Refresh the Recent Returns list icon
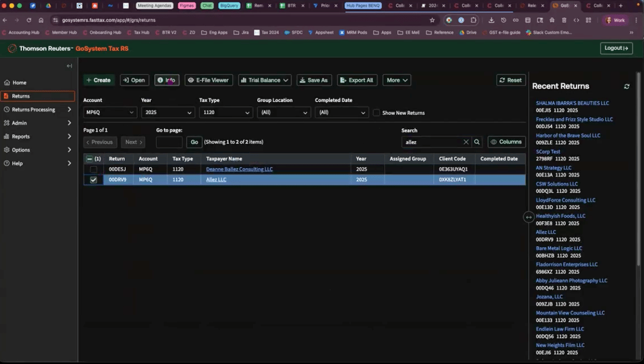 click(x=627, y=87)
